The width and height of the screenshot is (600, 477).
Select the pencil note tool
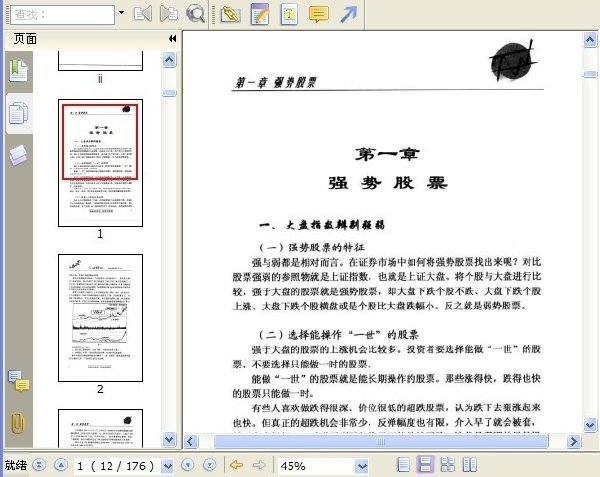260,14
